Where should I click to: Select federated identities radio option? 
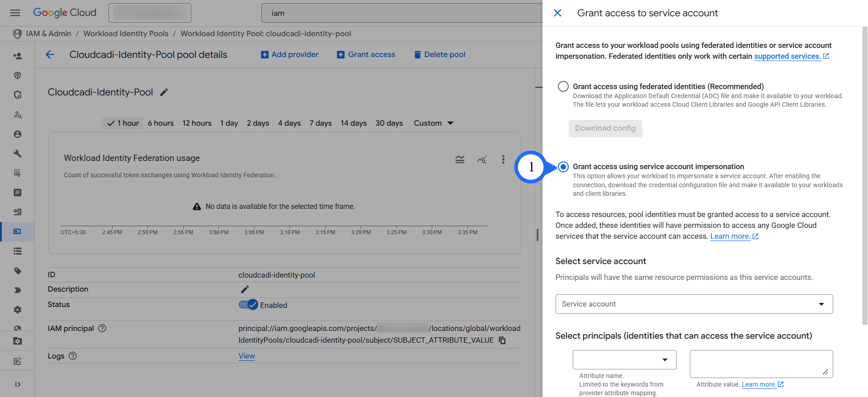[x=563, y=86]
